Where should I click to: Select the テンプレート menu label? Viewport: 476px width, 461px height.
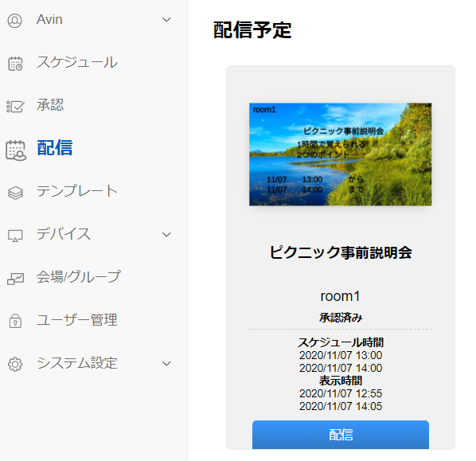pos(77,191)
